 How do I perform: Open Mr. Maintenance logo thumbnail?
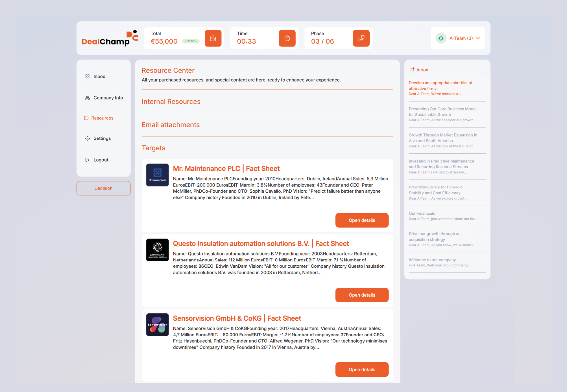coord(157,175)
